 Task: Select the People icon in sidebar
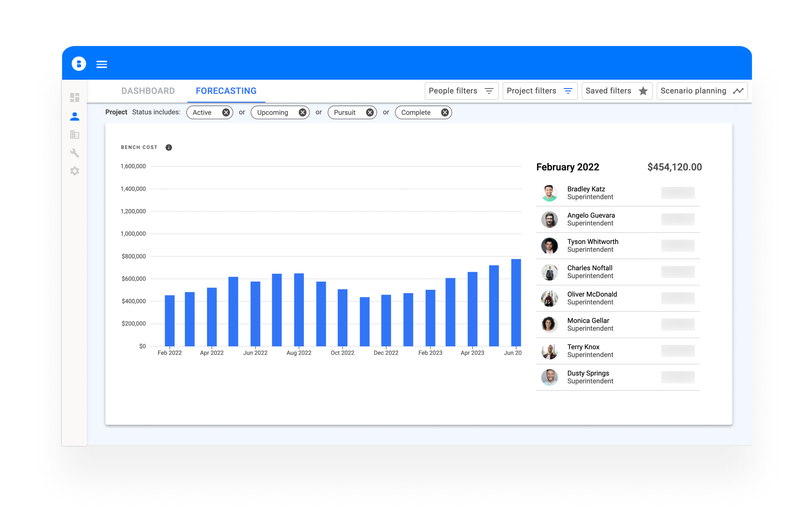coord(75,116)
